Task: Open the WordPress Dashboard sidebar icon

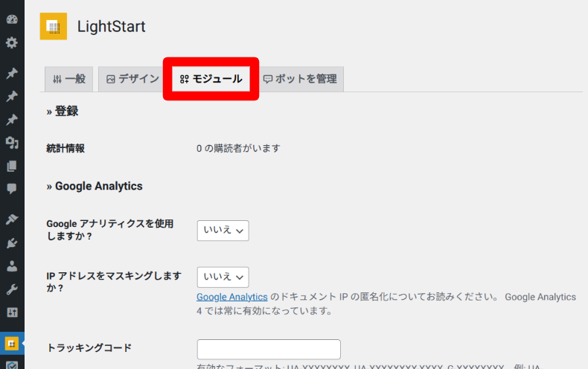Action: pyautogui.click(x=12, y=19)
